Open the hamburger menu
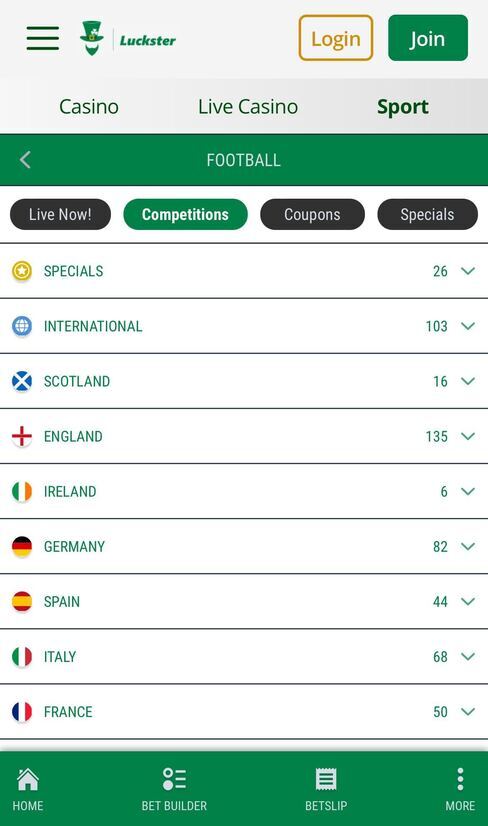This screenshot has height=826, width=488. click(43, 38)
